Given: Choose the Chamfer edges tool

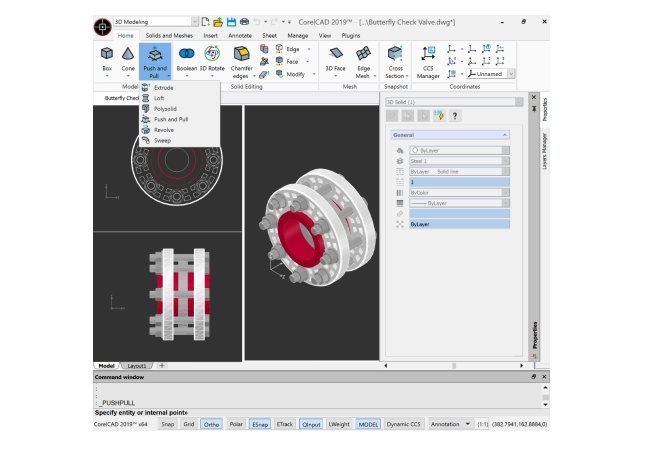Looking at the screenshot, I should pos(242,61).
